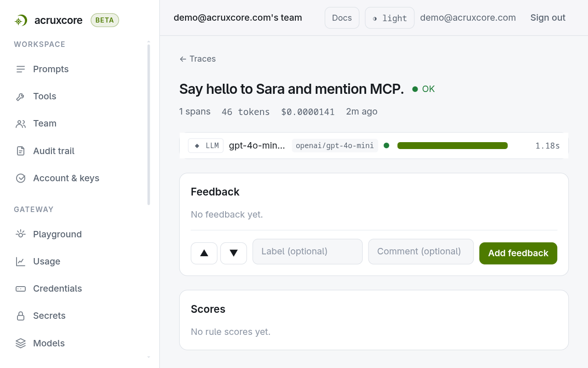Open the Models page
The width and height of the screenshot is (588, 368).
49,343
